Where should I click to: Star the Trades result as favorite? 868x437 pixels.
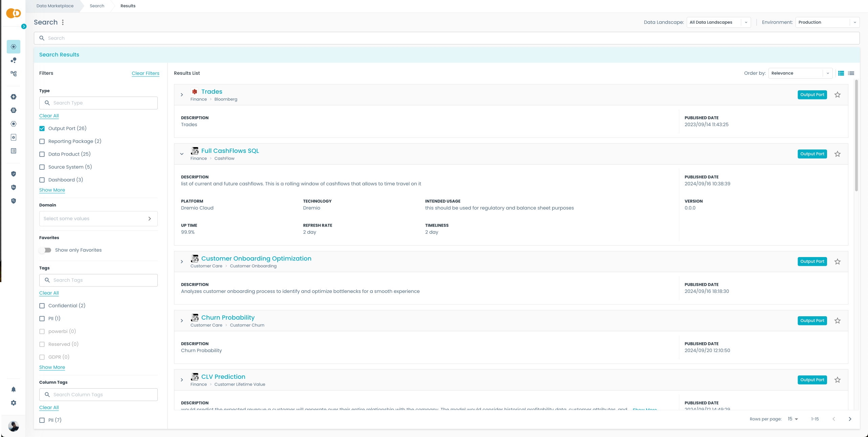point(837,95)
